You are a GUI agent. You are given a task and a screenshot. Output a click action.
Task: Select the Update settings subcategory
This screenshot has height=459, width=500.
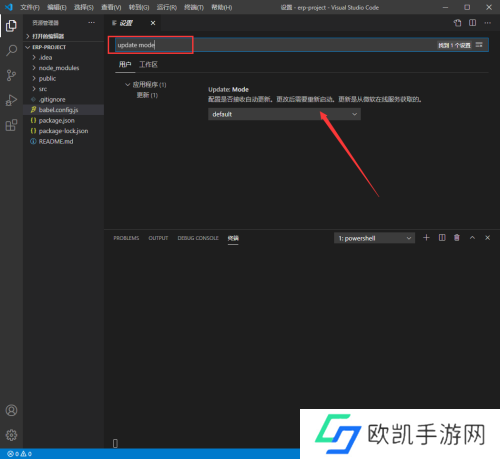pyautogui.click(x=147, y=95)
